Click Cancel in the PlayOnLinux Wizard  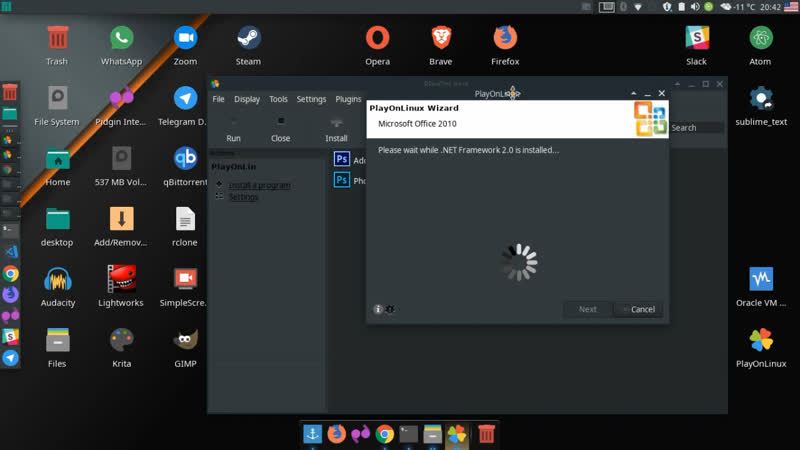[x=639, y=309]
